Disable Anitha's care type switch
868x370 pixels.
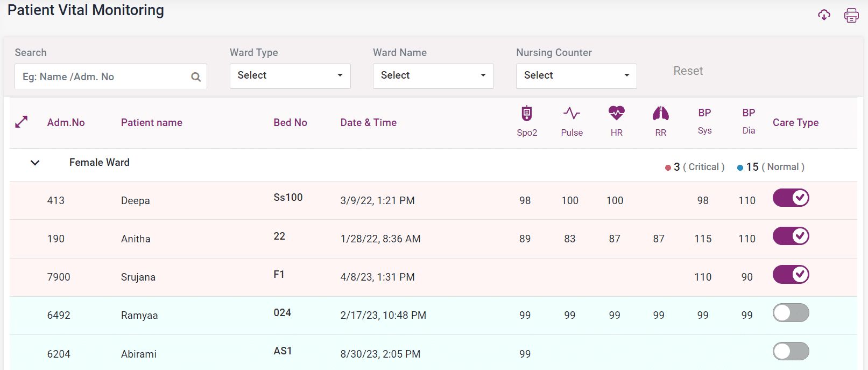point(791,236)
